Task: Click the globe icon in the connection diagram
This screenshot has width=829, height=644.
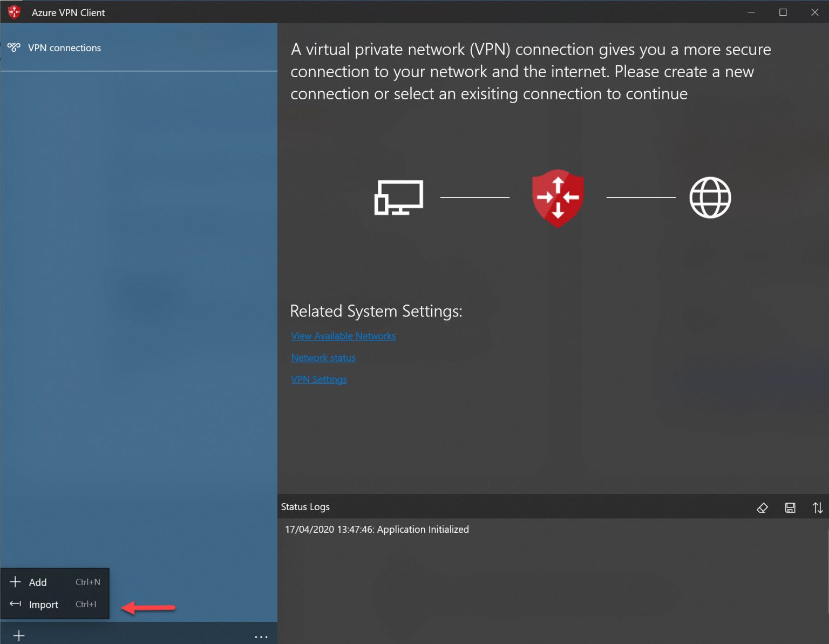Action: (710, 198)
